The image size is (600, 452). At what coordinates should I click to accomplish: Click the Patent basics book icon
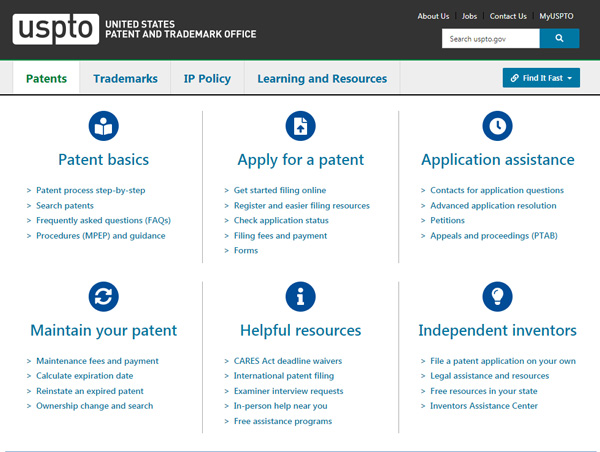point(104,126)
